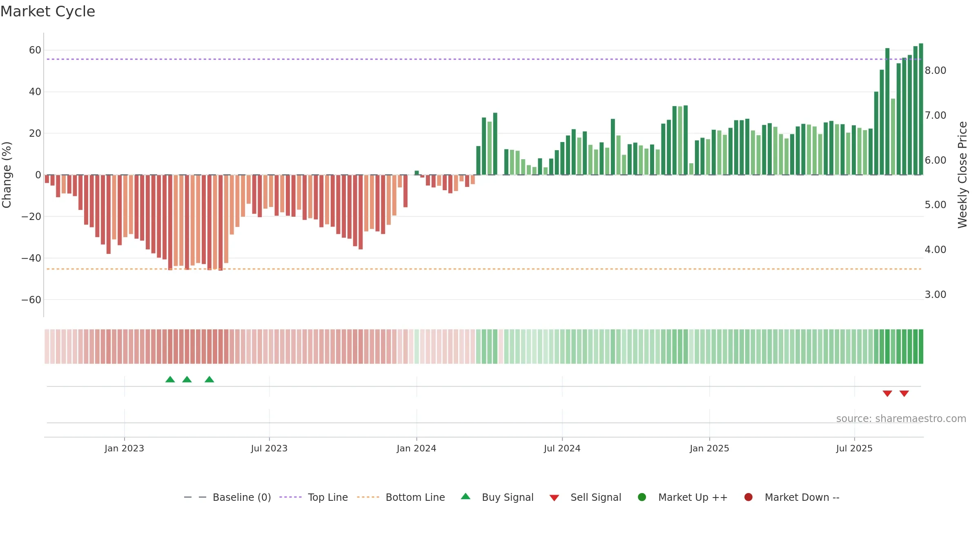Viewport: 980px width, 551px height.
Task: Click the −40 tick on left axis
Action: click(31, 258)
